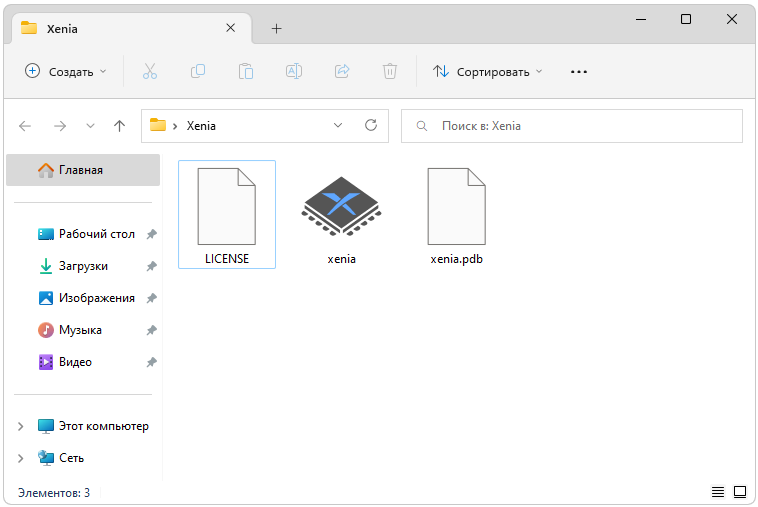The height and width of the screenshot is (507, 758).
Task: Click the Share icon in toolbar
Action: pyautogui.click(x=342, y=72)
